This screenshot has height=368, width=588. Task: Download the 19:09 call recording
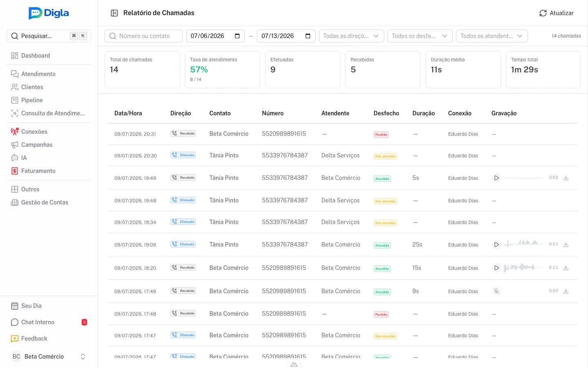point(566,245)
